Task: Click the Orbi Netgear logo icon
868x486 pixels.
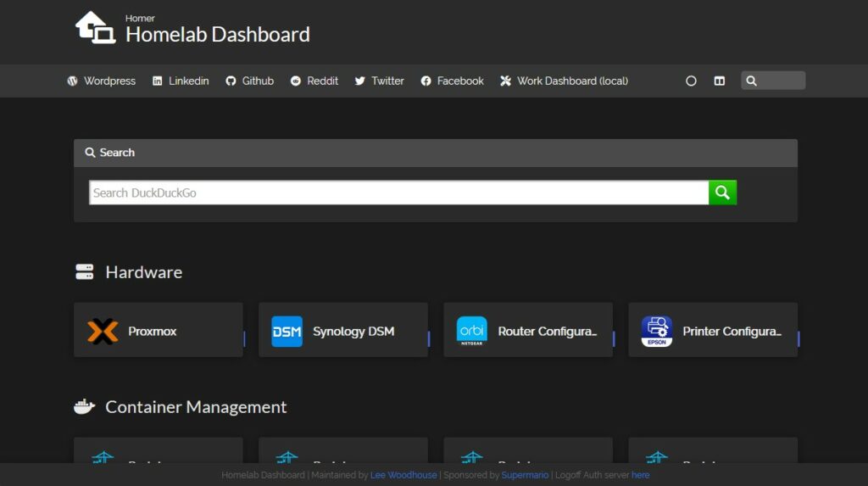Action: (x=471, y=331)
